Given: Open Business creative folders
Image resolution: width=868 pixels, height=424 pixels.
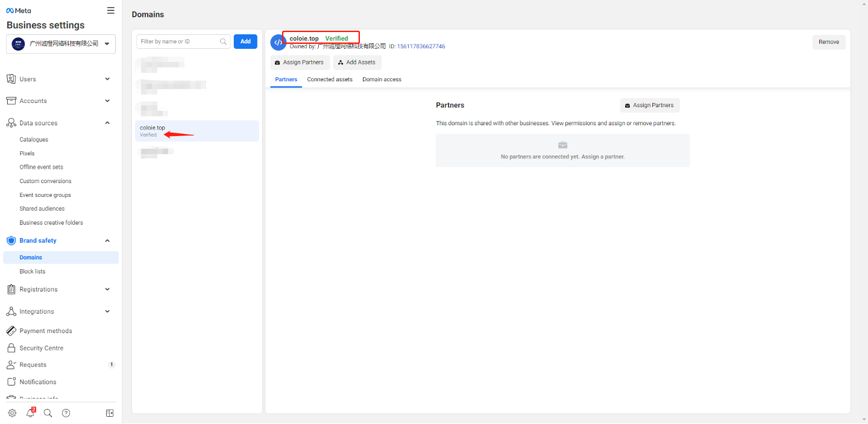Looking at the screenshot, I should point(51,223).
